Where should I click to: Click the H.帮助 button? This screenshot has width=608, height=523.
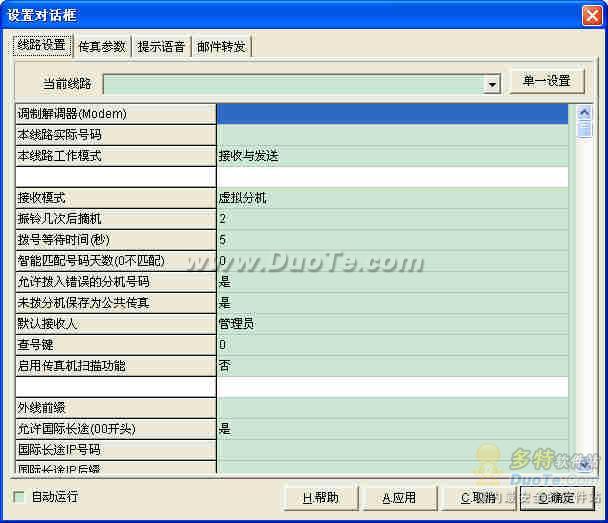click(320, 498)
